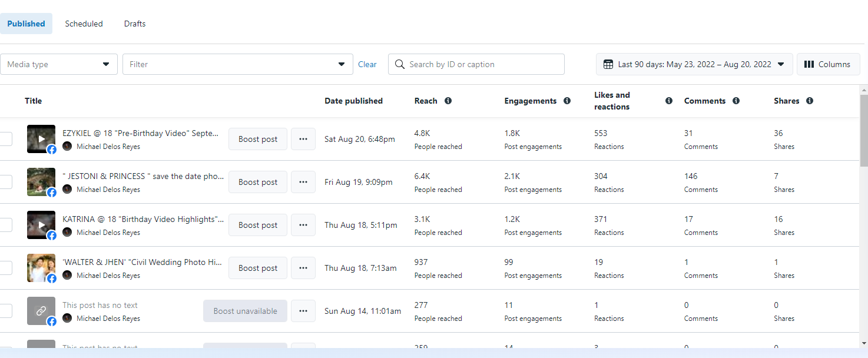Click the Comments column info icon
Viewport: 868px width, 358px height.
[736, 101]
